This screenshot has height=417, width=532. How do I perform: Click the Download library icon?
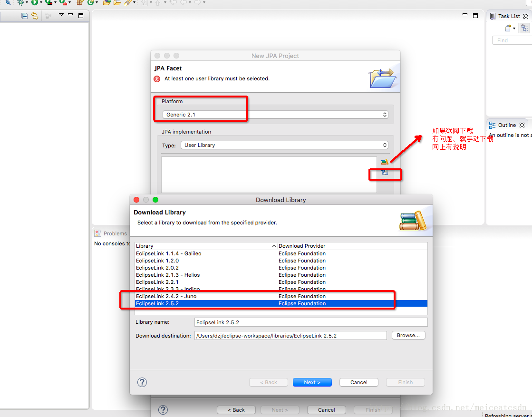385,173
